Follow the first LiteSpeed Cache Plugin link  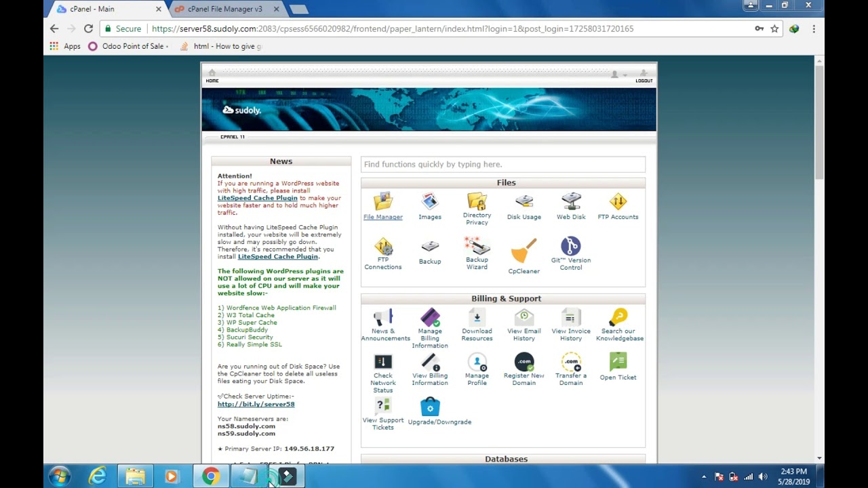(258, 198)
